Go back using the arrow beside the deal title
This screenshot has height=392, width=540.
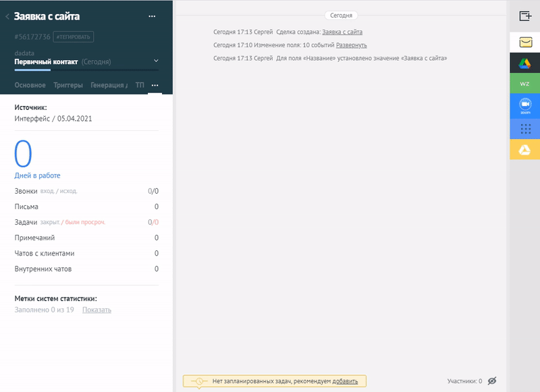coord(7,16)
